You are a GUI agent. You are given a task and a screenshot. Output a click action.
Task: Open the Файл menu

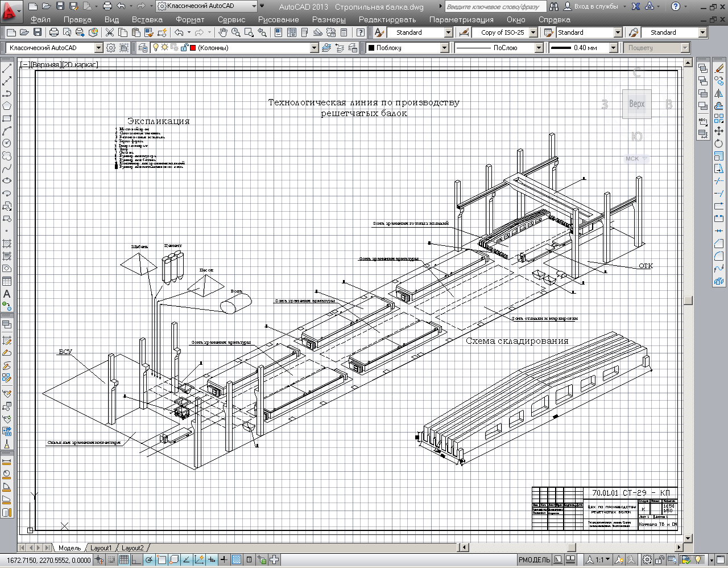click(x=41, y=19)
